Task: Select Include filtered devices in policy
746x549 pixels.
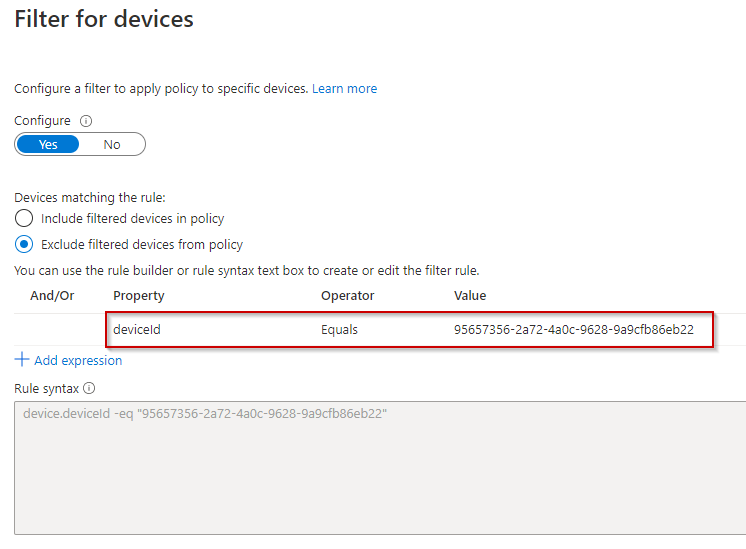Action: 25,218
